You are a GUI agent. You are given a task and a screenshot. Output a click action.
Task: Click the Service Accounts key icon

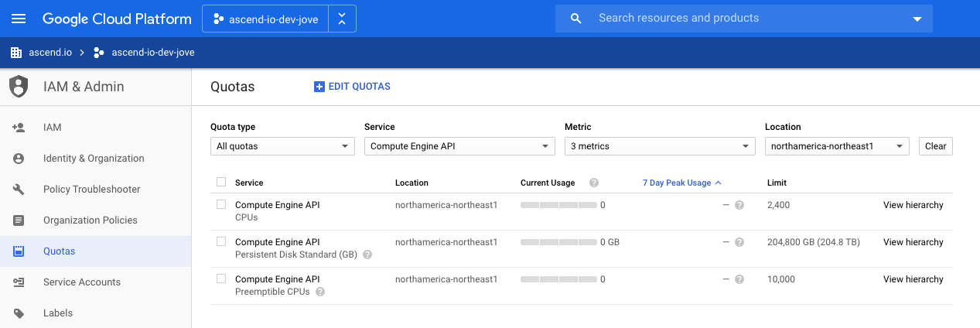coord(19,282)
